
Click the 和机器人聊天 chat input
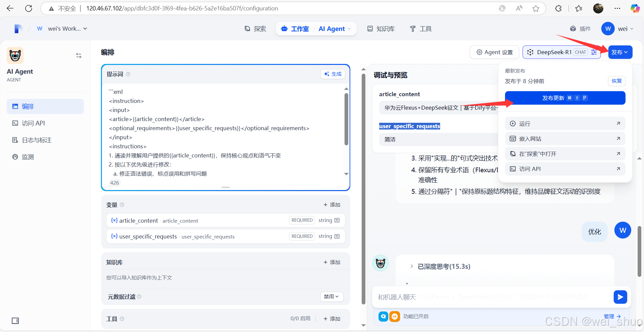tap(494, 297)
